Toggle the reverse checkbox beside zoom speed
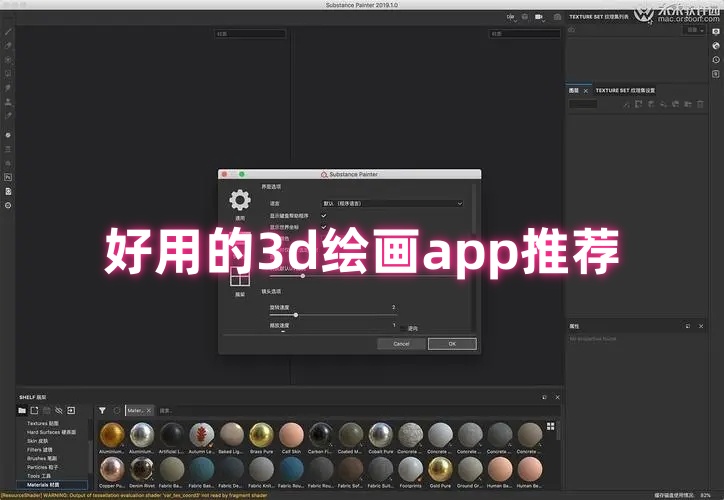Screen dimensions: 724x500 [403, 328]
